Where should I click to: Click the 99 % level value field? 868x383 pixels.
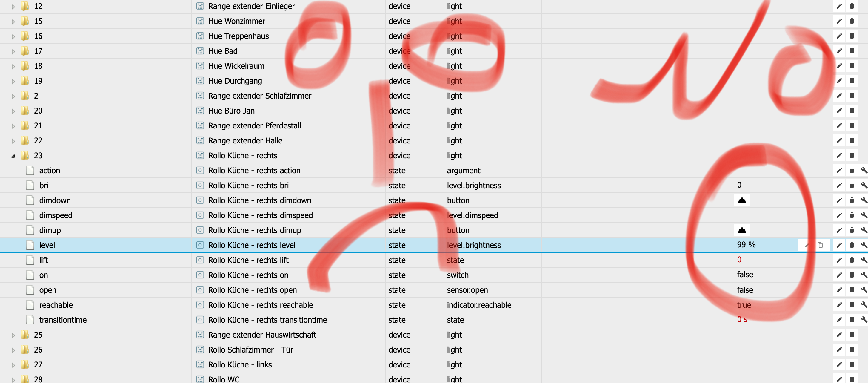[x=746, y=245]
